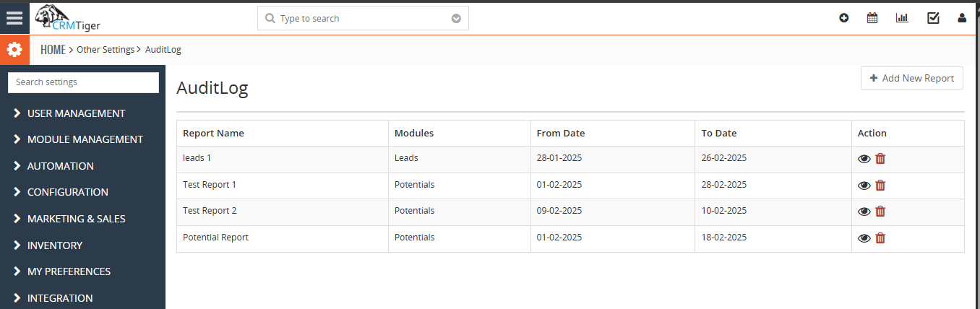The height and width of the screenshot is (309, 980).
Task: Open the user profile icon
Action: pos(962,18)
